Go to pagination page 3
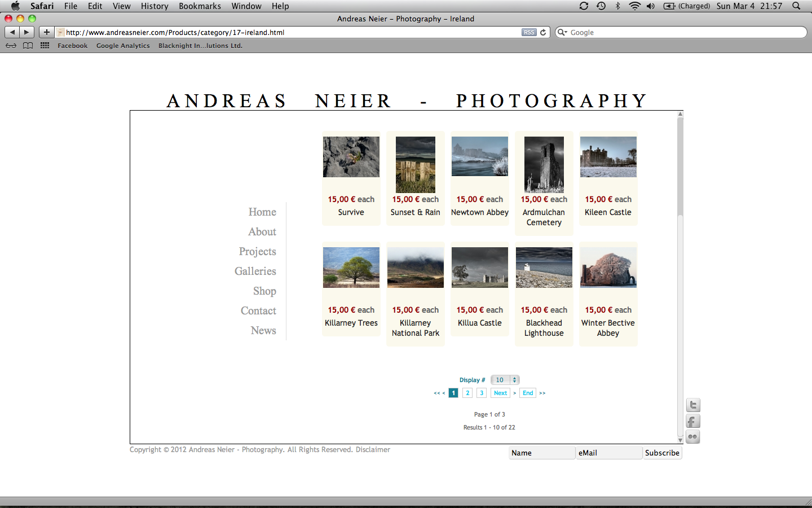This screenshot has width=812, height=508. point(482,393)
